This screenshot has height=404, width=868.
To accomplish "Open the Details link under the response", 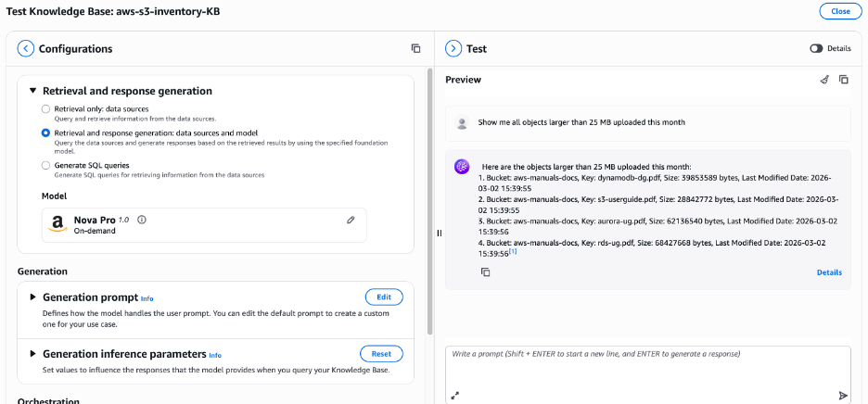I will coord(829,272).
